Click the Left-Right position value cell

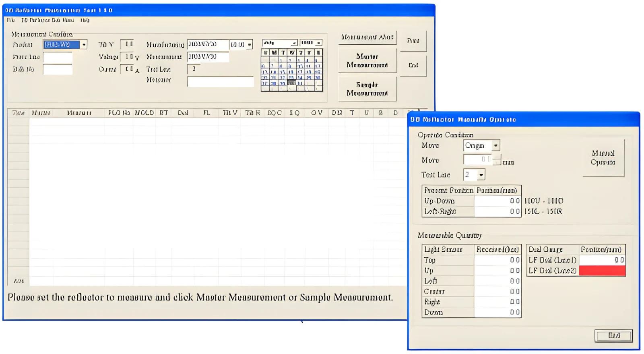pos(497,211)
